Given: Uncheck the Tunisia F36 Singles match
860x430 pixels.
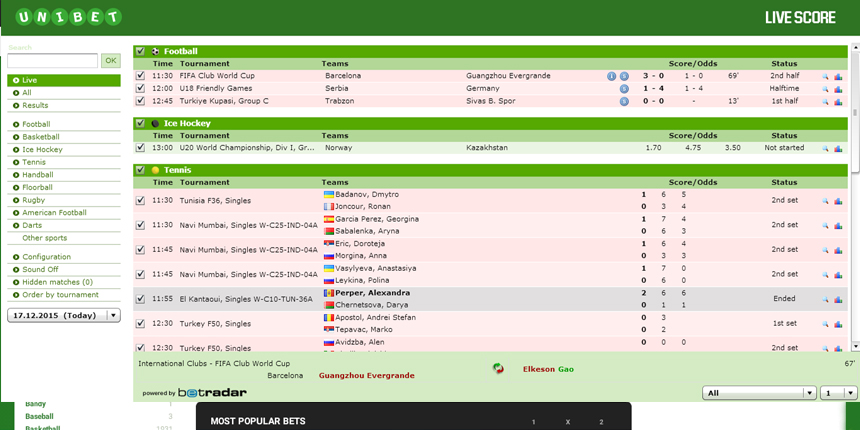Looking at the screenshot, I should pyautogui.click(x=140, y=201).
